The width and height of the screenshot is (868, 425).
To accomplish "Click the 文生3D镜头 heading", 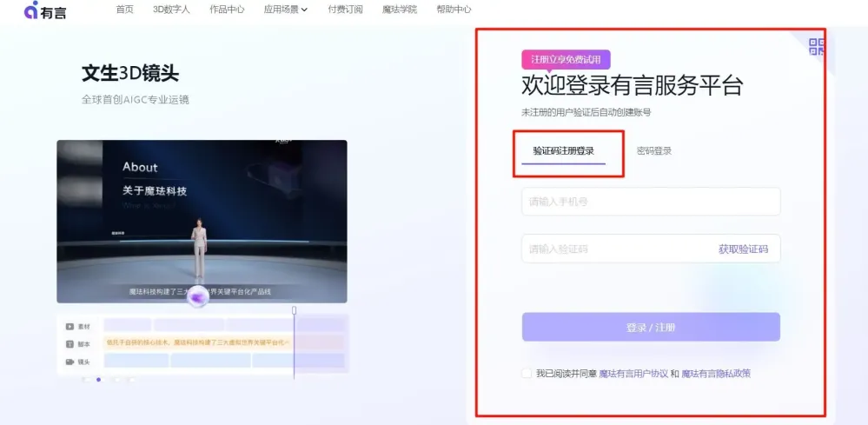I will point(130,73).
